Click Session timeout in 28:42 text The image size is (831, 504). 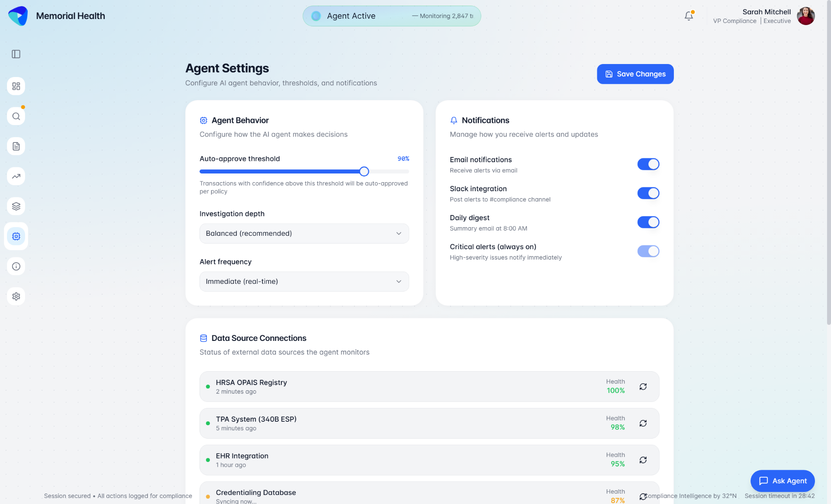click(779, 496)
